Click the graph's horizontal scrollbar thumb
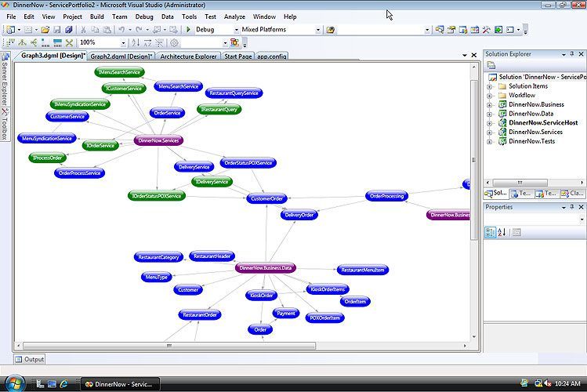 (169, 346)
